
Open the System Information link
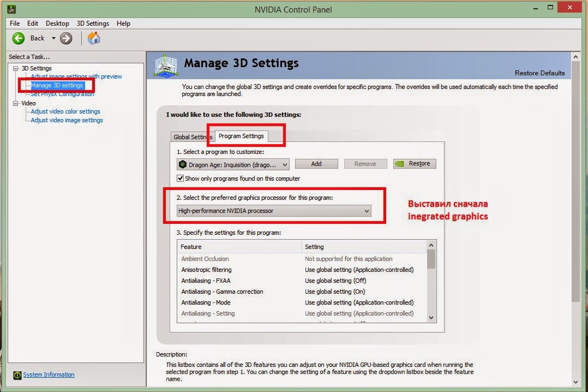tap(49, 375)
